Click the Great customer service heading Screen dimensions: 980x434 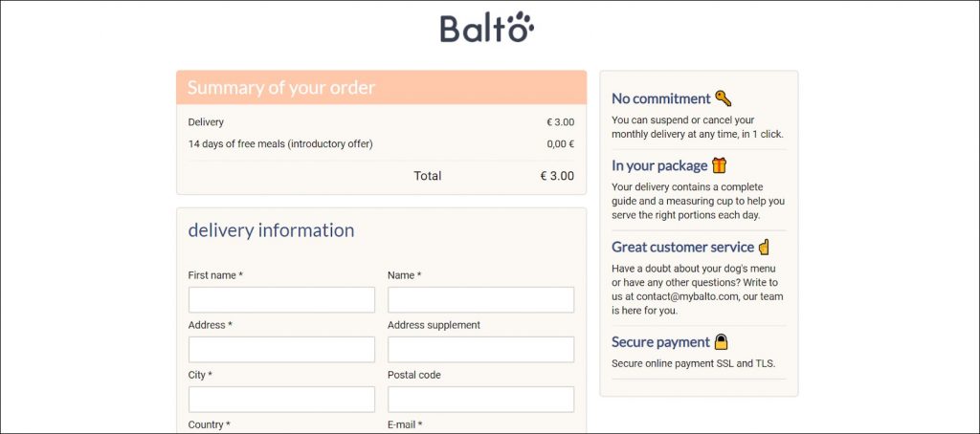(683, 247)
